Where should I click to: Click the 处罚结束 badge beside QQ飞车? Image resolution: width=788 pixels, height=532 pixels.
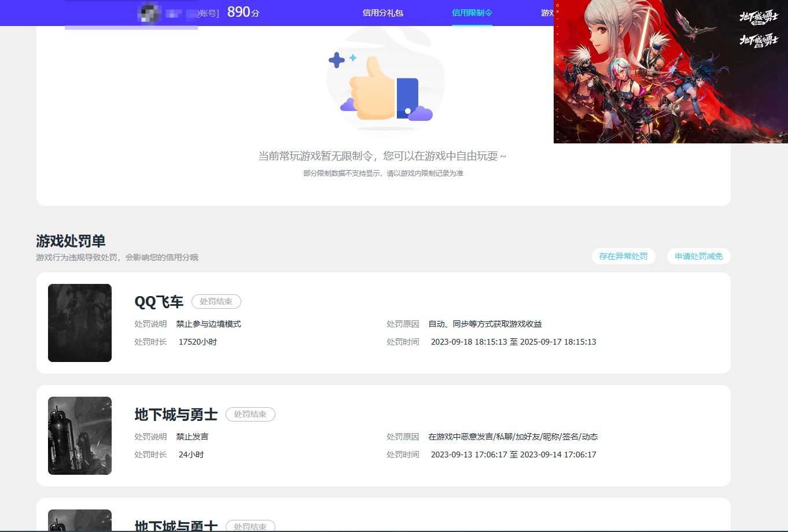pos(216,301)
